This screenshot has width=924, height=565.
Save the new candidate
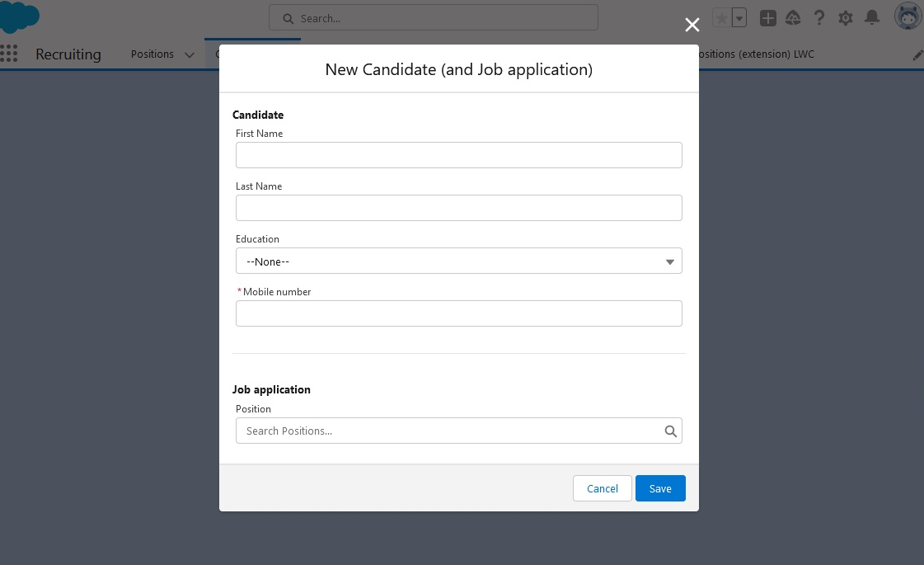tap(660, 488)
